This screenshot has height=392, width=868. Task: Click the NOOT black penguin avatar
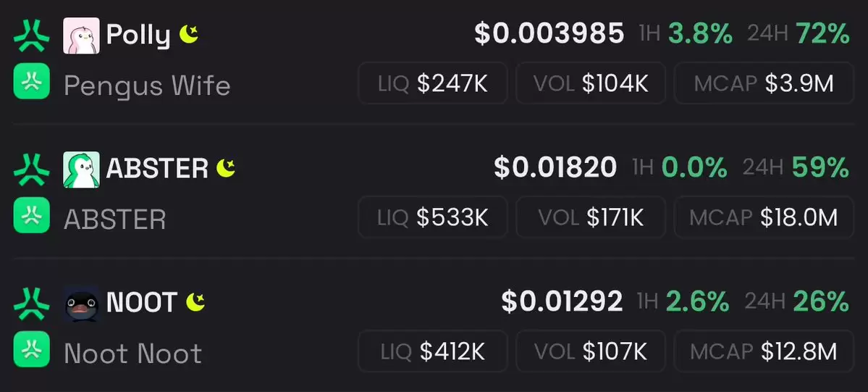point(81,304)
